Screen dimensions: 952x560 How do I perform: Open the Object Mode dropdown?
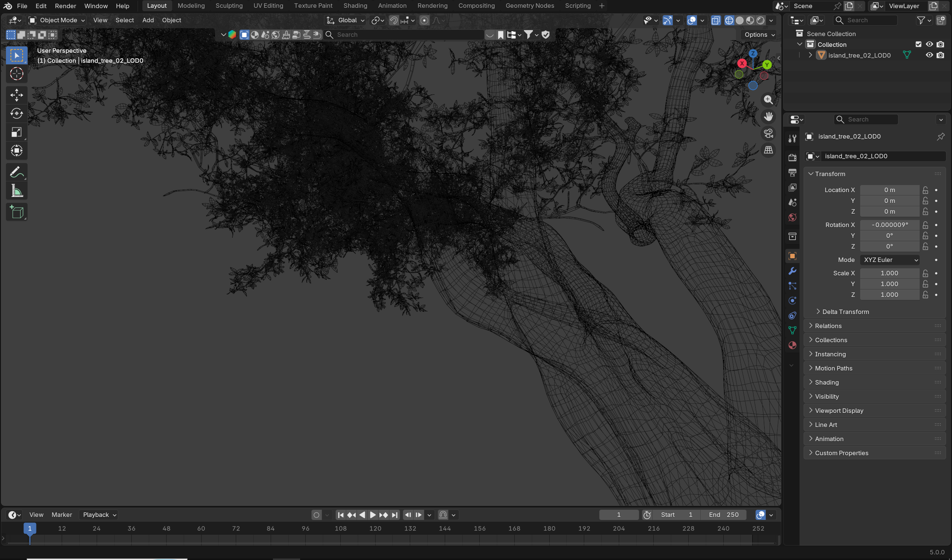(x=57, y=20)
